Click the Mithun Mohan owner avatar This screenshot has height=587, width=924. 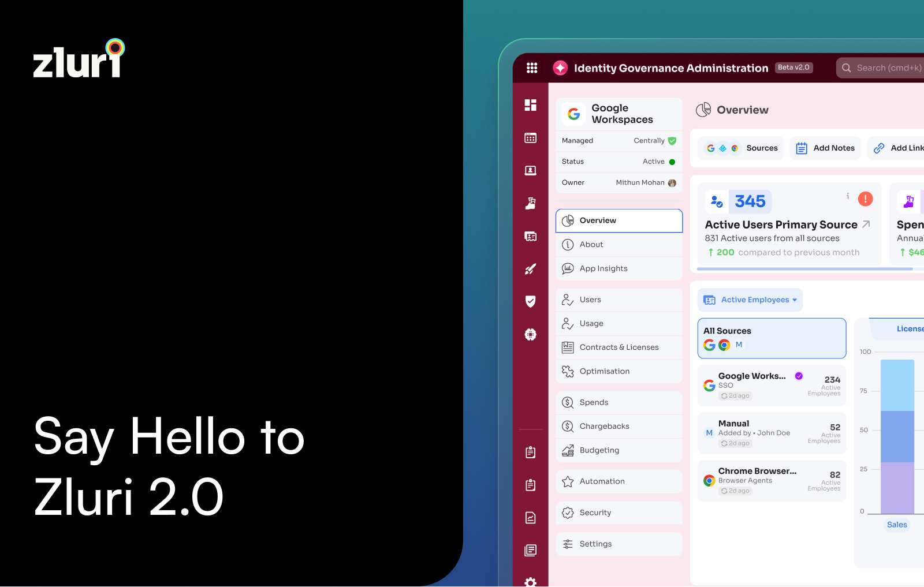(x=672, y=183)
